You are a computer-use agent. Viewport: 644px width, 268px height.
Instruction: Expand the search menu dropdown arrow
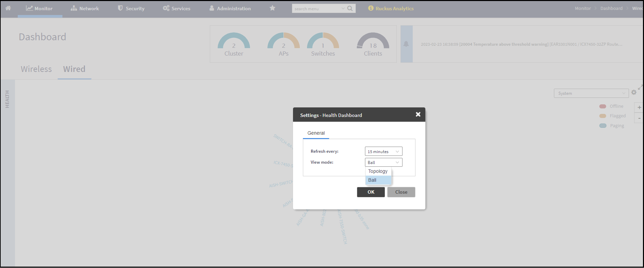click(343, 9)
